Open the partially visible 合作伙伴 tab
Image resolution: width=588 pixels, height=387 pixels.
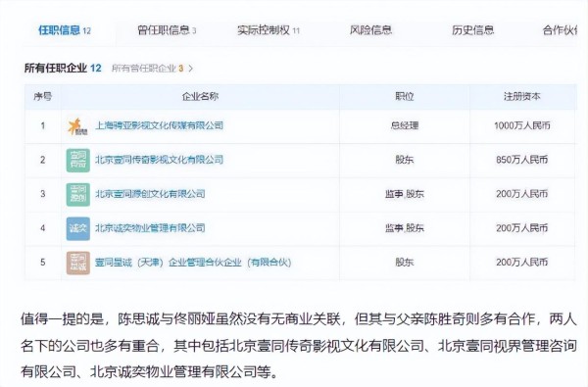click(x=560, y=30)
